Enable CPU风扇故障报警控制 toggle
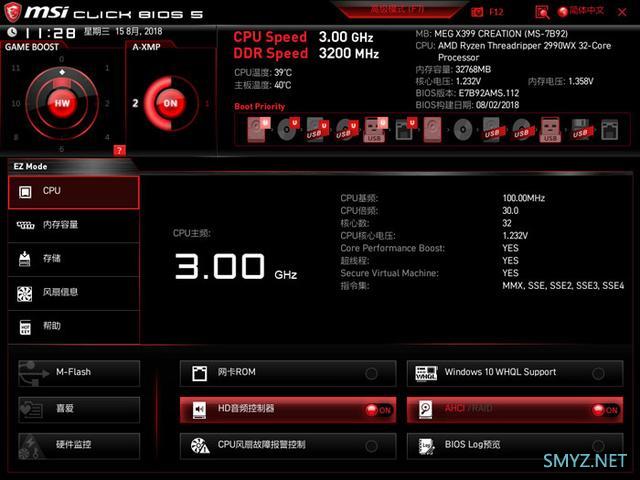The width and height of the screenshot is (640, 480). 371,446
